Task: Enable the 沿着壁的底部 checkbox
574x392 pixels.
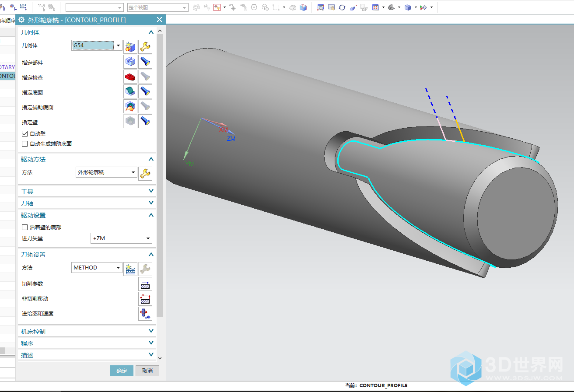Action: 25,227
